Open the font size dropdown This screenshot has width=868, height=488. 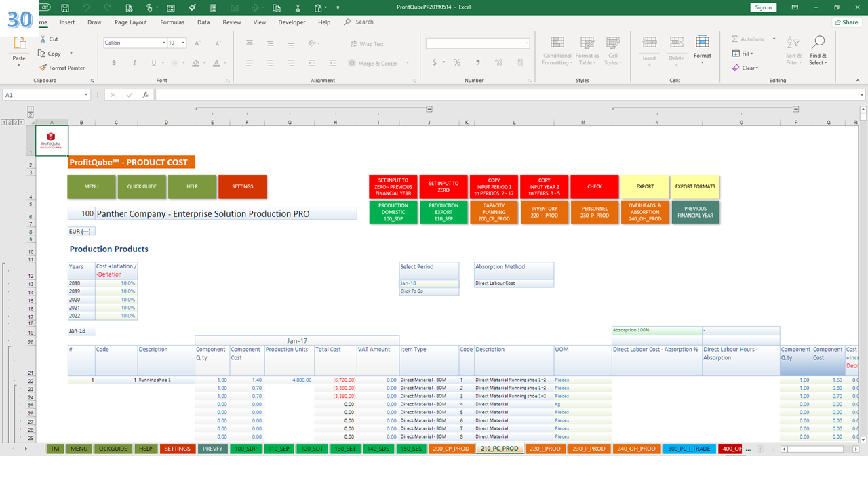[183, 43]
